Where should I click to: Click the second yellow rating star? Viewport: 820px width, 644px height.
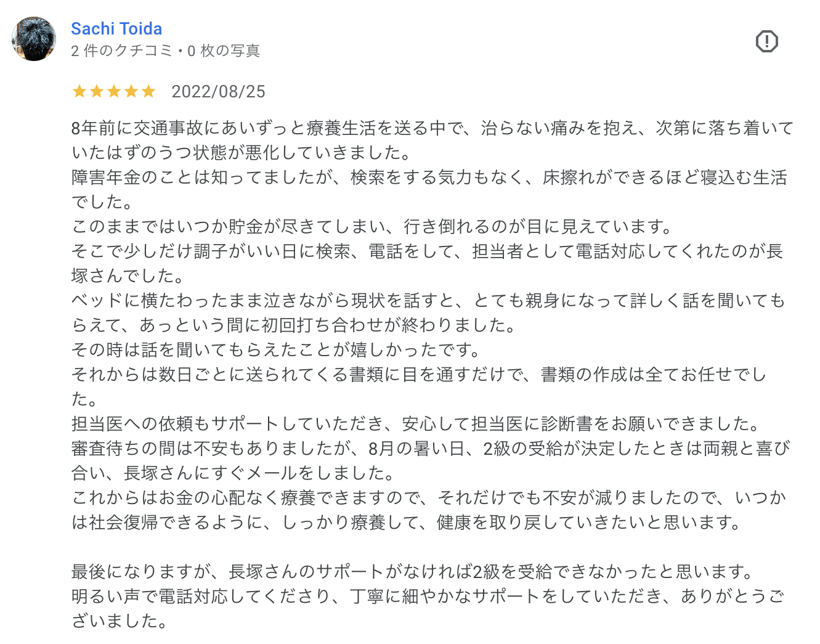[97, 92]
